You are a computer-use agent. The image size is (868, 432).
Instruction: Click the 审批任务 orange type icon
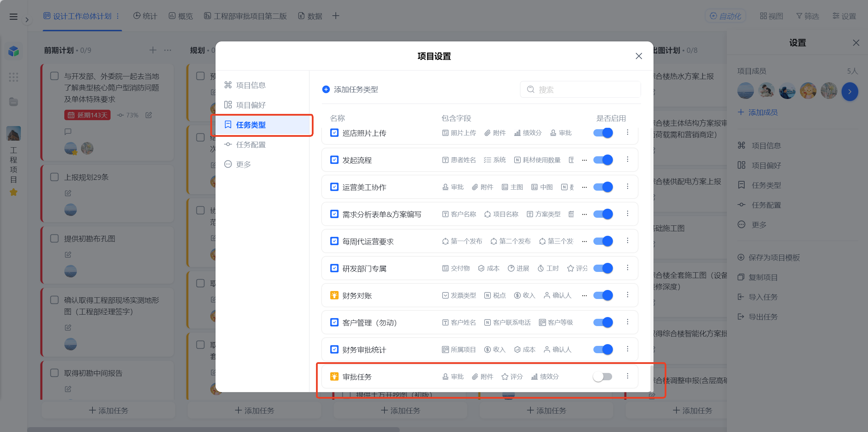pyautogui.click(x=334, y=376)
